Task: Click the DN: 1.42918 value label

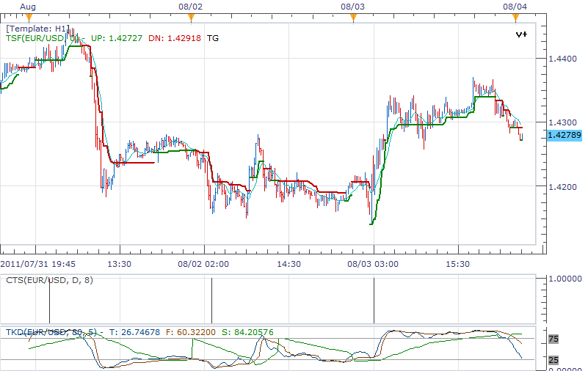Action: (x=175, y=38)
